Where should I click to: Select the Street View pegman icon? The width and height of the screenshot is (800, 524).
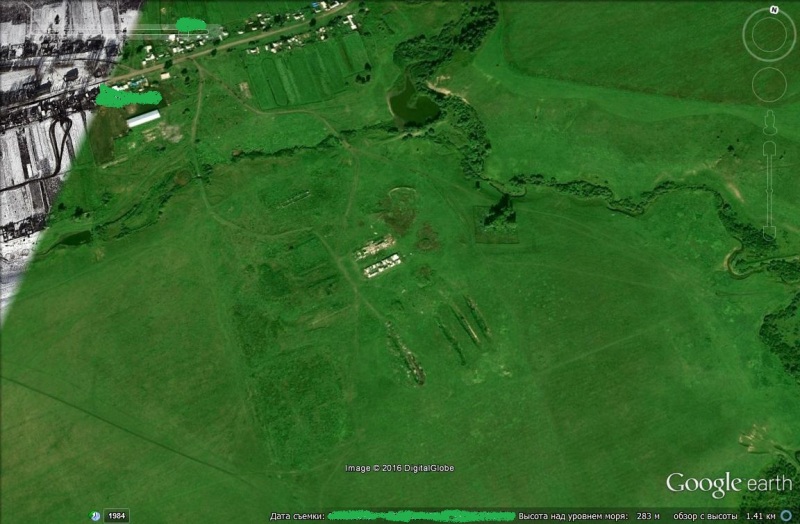(769, 123)
